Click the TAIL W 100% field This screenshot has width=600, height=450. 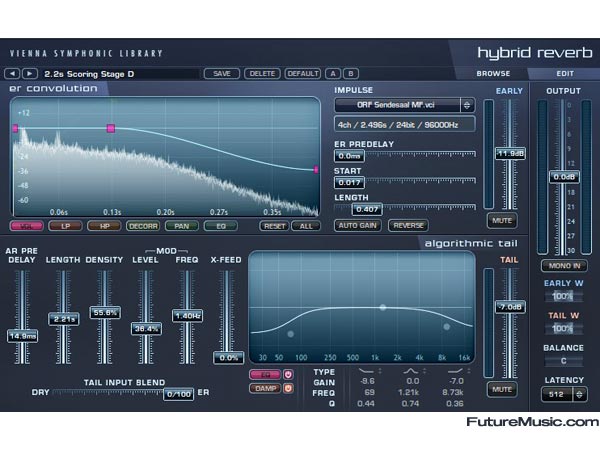pyautogui.click(x=563, y=328)
